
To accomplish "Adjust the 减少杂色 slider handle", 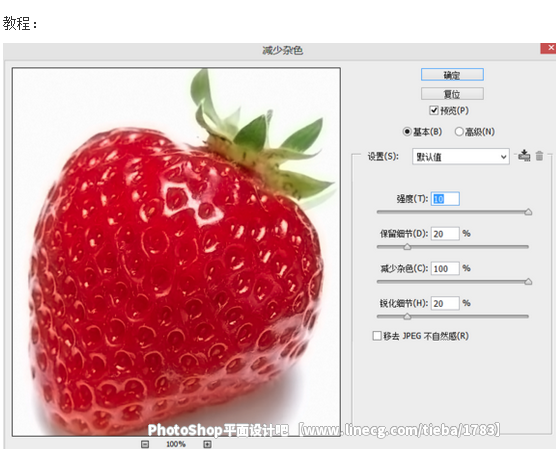I will [528, 282].
